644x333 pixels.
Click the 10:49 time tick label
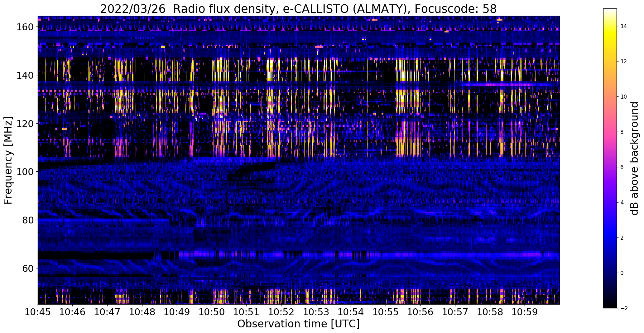point(177,311)
